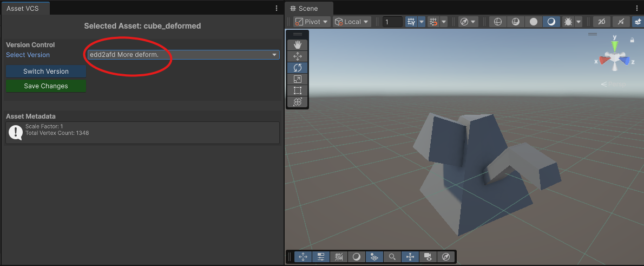Toggle 2D view mode
Image resolution: width=644 pixels, height=266 pixels.
(x=602, y=22)
